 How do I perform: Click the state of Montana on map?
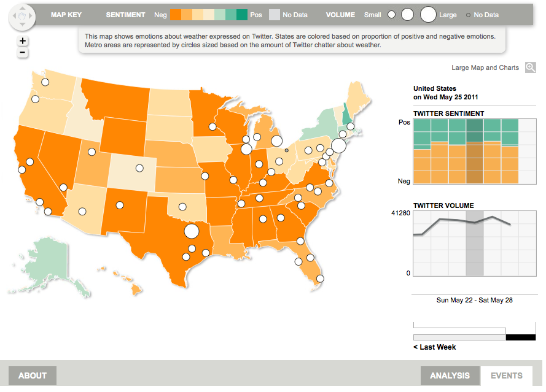click(117, 99)
